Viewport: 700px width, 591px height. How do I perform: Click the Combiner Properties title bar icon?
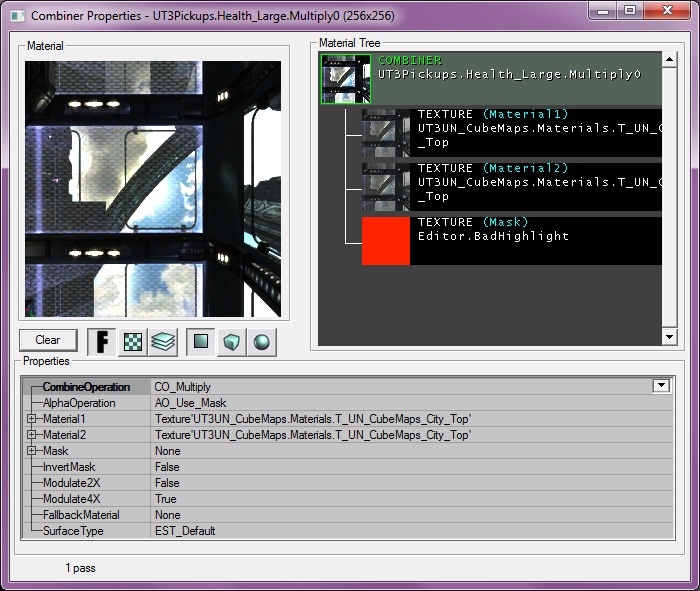point(16,15)
